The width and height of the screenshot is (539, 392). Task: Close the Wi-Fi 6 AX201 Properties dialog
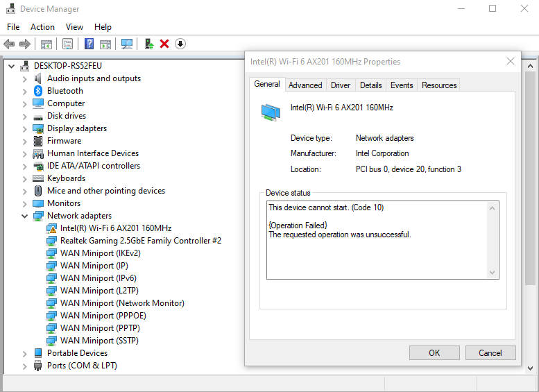pos(510,61)
